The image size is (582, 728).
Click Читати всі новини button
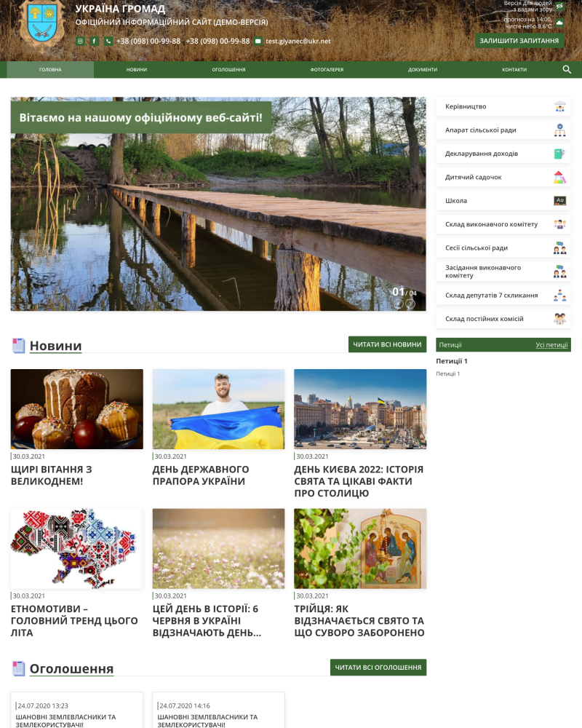(388, 344)
